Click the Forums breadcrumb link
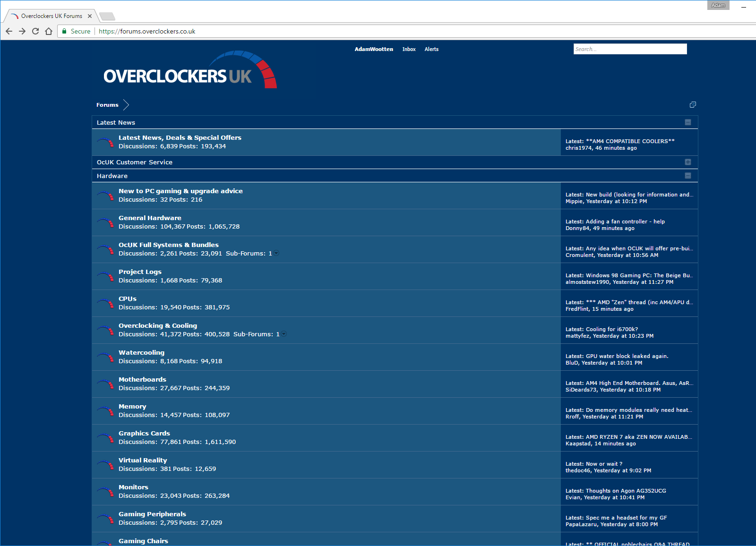This screenshot has height=546, width=756. [107, 105]
